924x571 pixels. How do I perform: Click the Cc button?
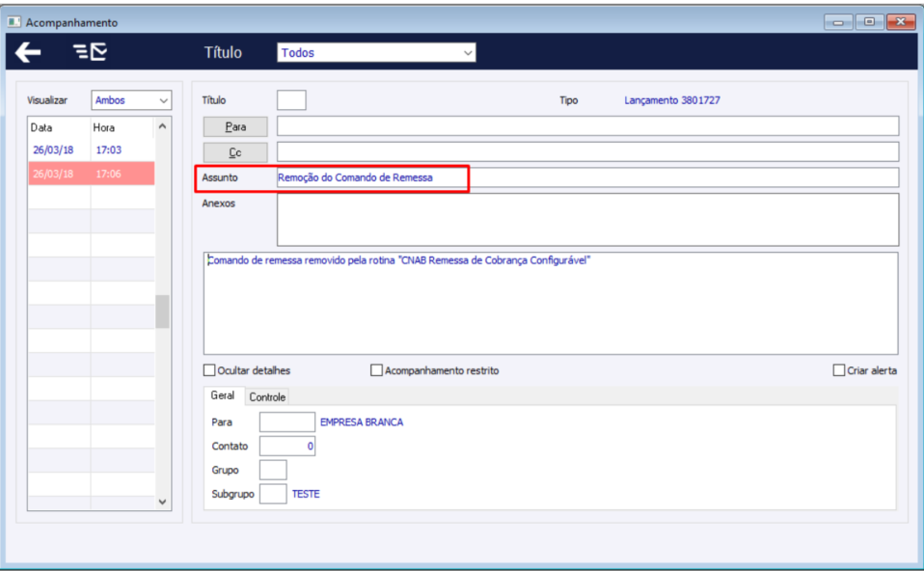235,152
